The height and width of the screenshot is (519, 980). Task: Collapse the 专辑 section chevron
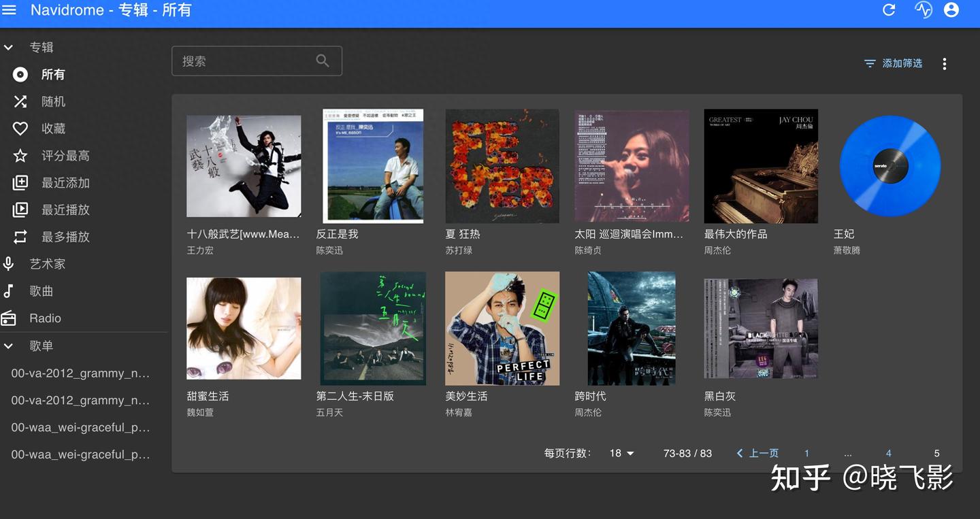[8, 47]
